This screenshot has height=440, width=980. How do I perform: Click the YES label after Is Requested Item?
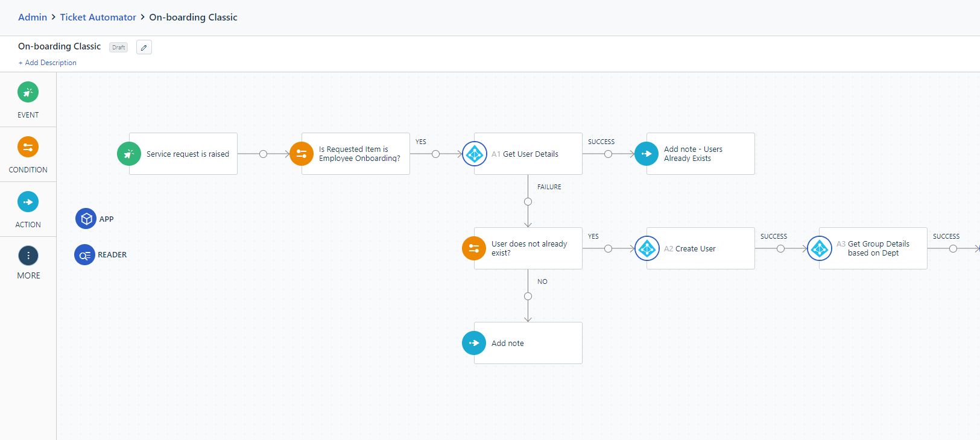[x=421, y=142]
